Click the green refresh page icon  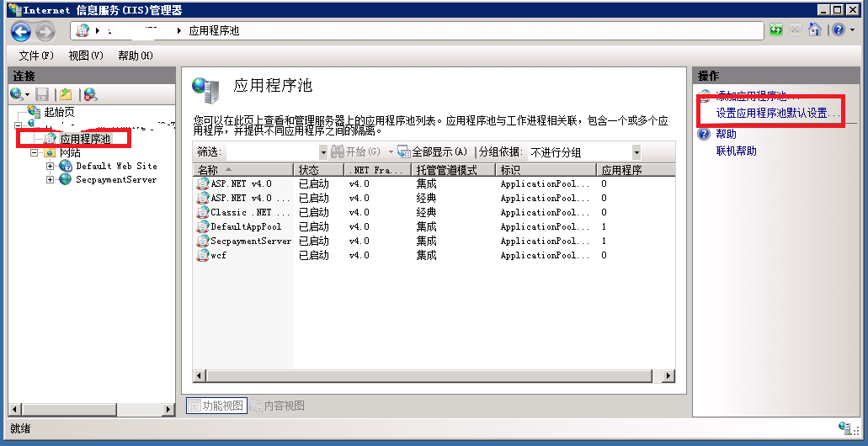(776, 30)
